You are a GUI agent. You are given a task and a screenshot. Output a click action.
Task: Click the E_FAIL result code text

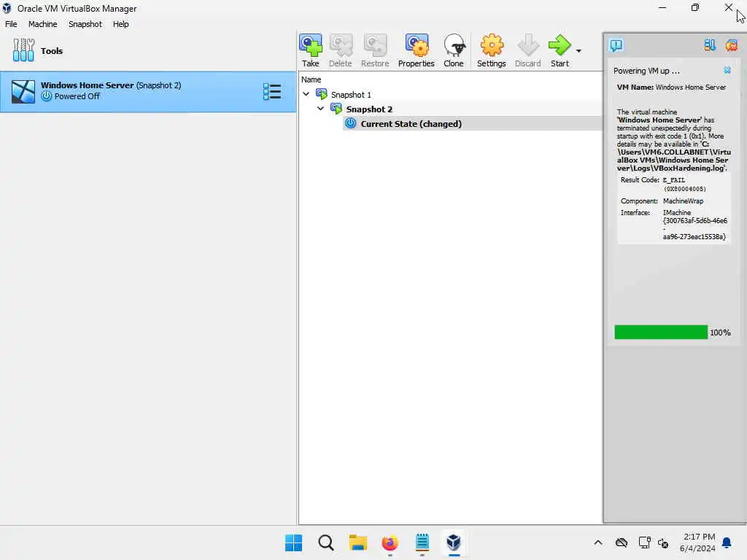[673, 180]
